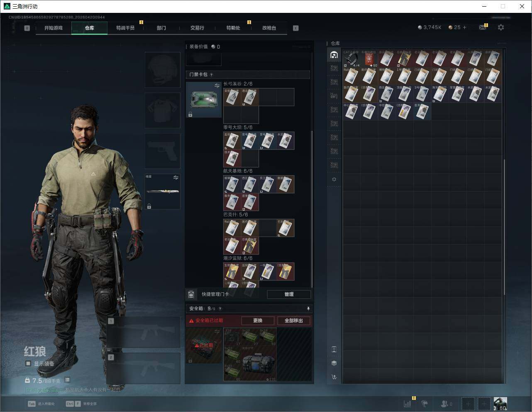Click the 全部移出 button
The height and width of the screenshot is (412, 532).
(x=294, y=321)
